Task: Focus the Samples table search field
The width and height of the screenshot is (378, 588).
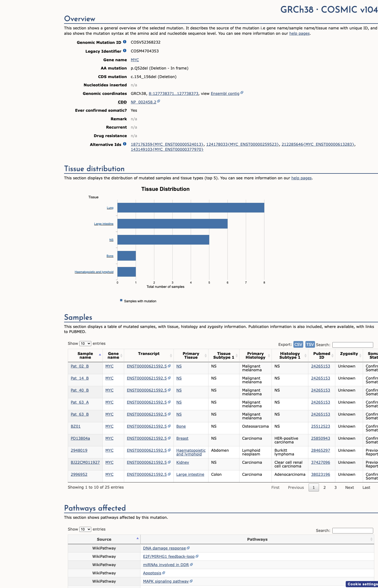Action: [353, 345]
